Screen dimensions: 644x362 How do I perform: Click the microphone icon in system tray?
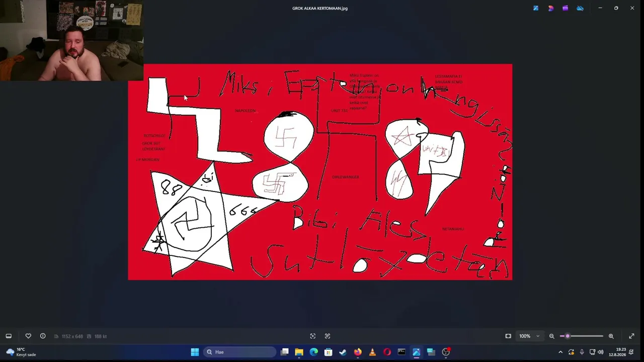(x=582, y=352)
